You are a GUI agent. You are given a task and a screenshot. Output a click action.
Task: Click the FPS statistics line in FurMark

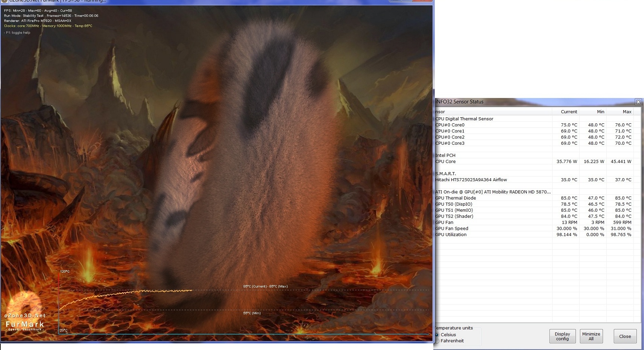[38, 11]
